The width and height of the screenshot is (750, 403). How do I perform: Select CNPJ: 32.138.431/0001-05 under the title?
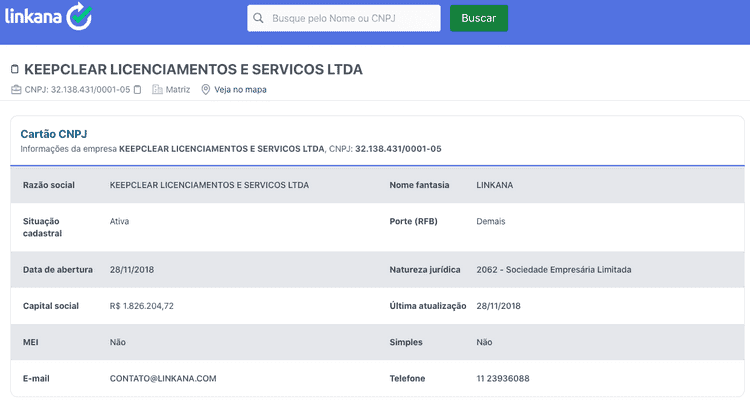(77, 89)
